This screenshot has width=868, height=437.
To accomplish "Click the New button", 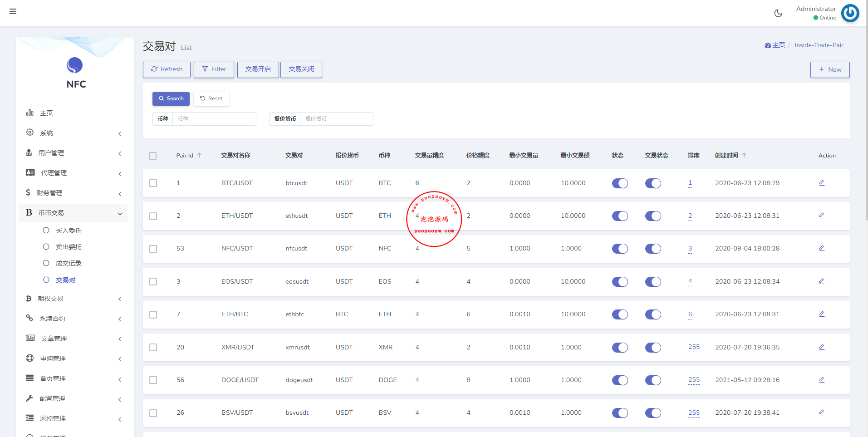I will click(x=829, y=69).
